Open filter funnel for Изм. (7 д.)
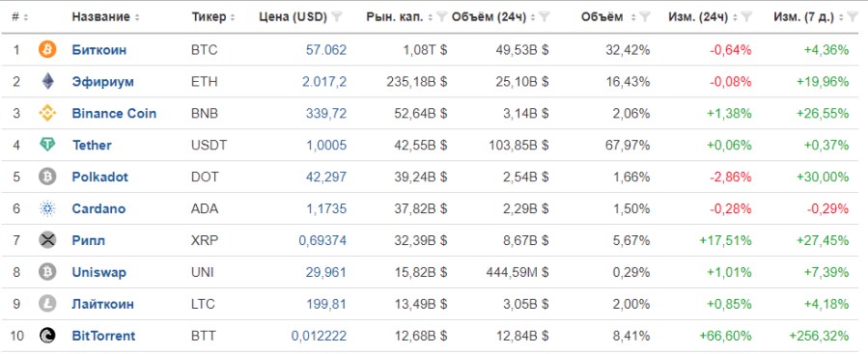The width and height of the screenshot is (868, 354). 854,17
